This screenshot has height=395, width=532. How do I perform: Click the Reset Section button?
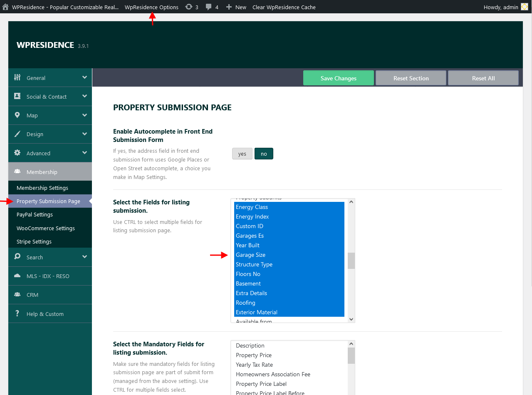[411, 78]
